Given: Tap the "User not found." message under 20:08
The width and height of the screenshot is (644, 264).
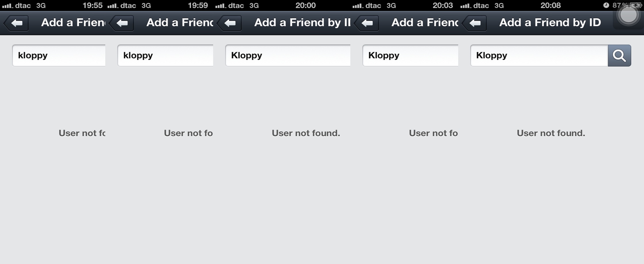Looking at the screenshot, I should [551, 133].
